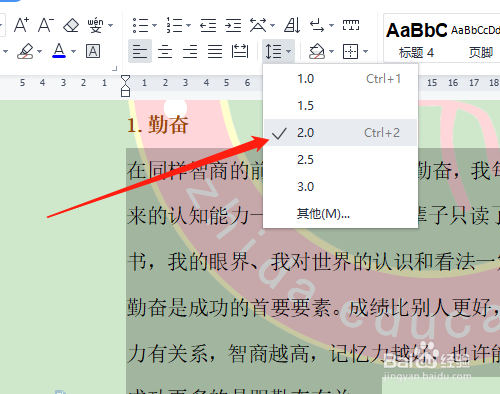500x394 pixels.
Task: Click the borders icon
Action: point(351,51)
